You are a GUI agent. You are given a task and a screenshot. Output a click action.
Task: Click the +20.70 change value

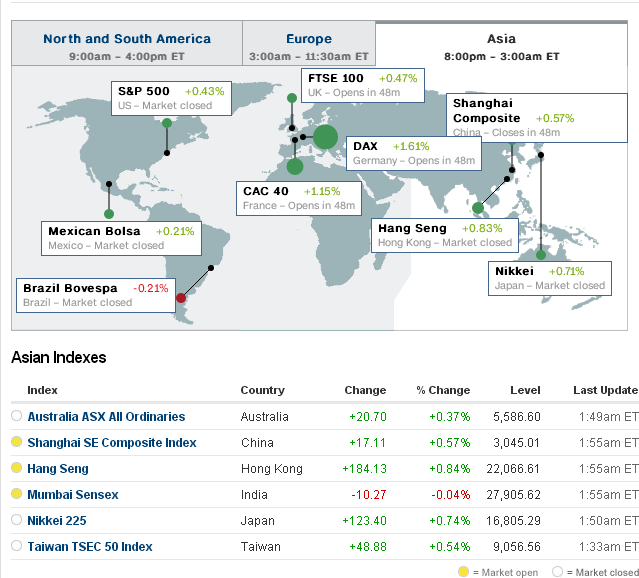pos(368,417)
